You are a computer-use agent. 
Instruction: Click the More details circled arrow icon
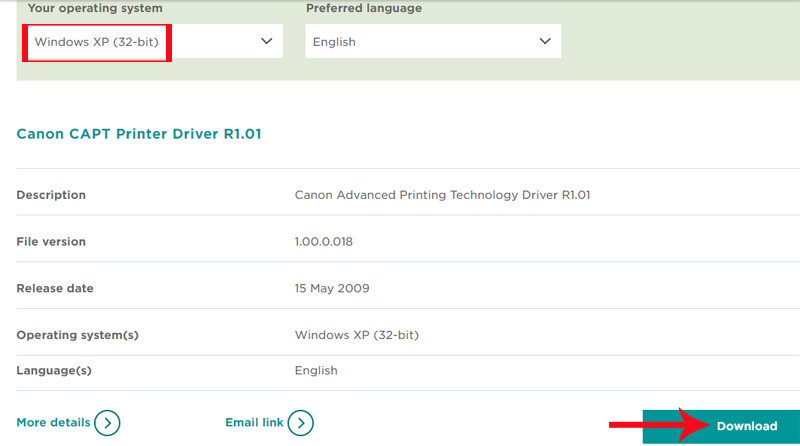pos(107,423)
